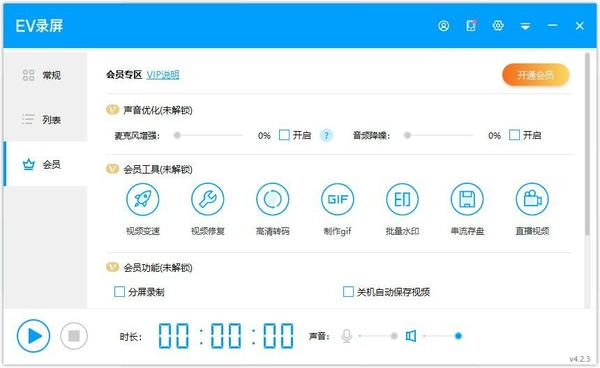Open the 批量水印 tool icon
This screenshot has width=600, height=368.
pyautogui.click(x=402, y=199)
